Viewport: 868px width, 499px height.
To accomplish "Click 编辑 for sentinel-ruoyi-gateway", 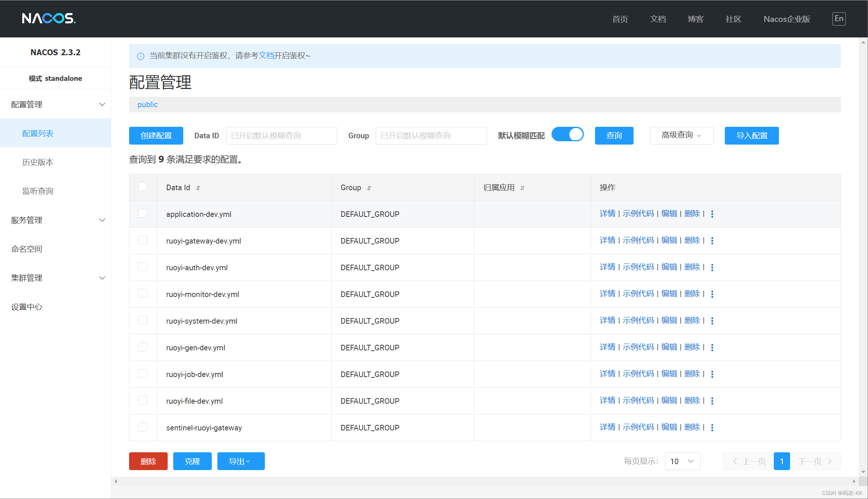I will (x=669, y=427).
